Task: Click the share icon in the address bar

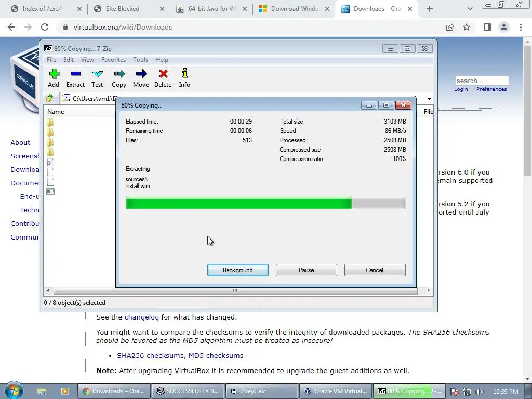Action: click(450, 27)
